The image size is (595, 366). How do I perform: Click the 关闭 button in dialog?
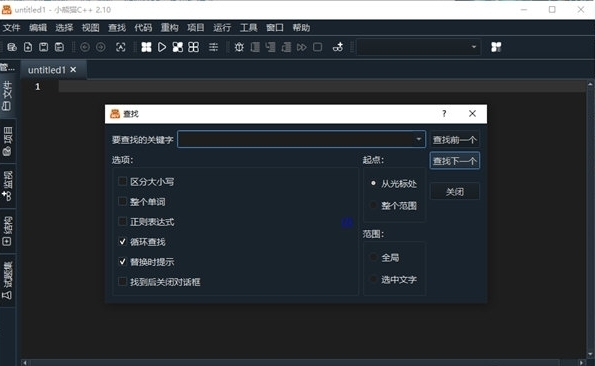coord(455,192)
